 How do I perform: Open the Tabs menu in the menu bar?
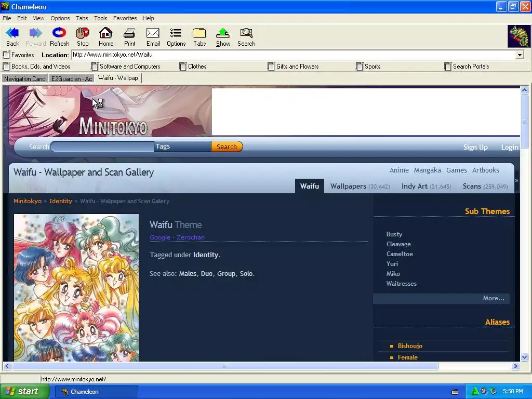pos(82,18)
